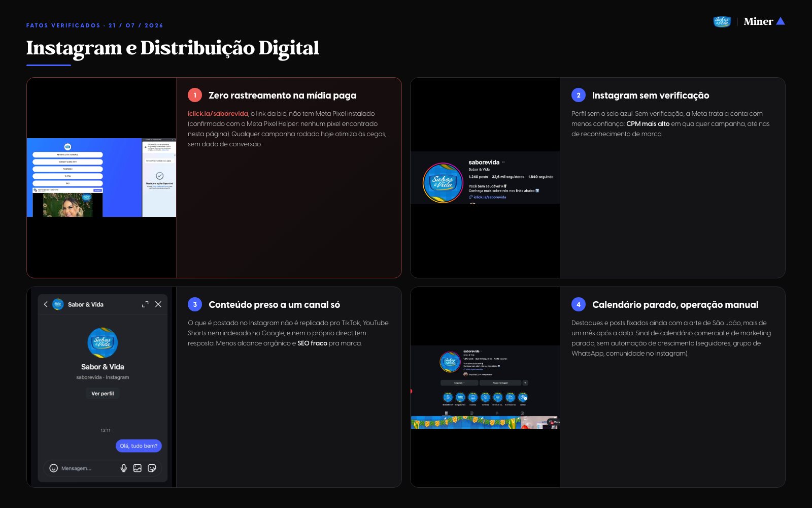Click iclick.la/saborevida link in Instagram bio

(x=490, y=197)
